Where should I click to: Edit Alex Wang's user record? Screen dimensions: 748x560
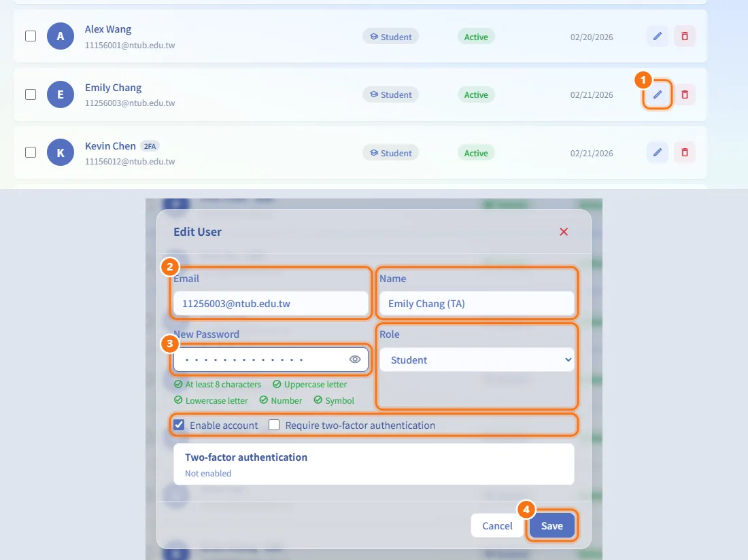(658, 36)
